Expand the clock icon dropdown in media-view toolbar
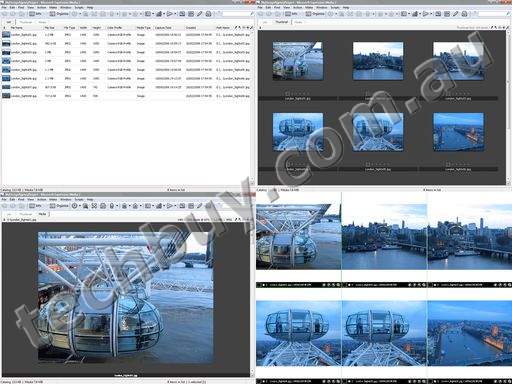This screenshot has width=512, height=384. pos(80,206)
